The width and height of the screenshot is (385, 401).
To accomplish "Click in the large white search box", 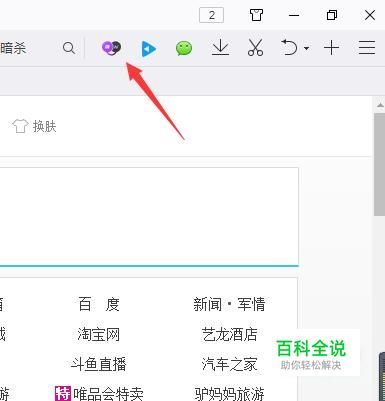I will (x=149, y=217).
